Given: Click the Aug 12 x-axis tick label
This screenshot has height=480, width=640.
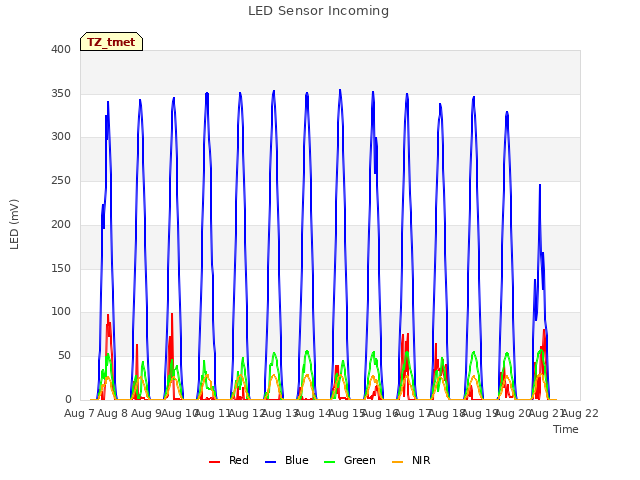Looking at the screenshot, I should [247, 413].
